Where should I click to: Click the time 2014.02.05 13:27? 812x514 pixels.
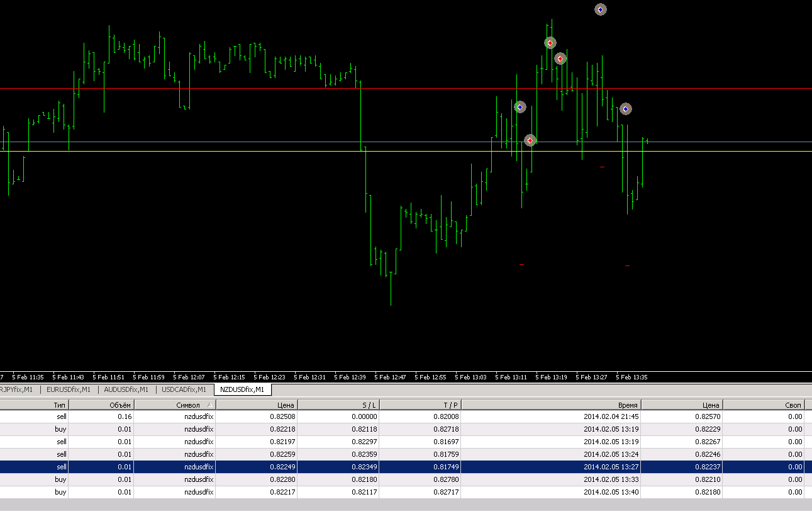611,467
